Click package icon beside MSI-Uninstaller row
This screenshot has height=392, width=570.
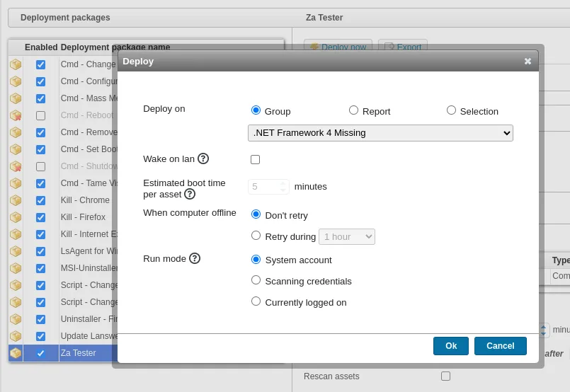coord(16,268)
